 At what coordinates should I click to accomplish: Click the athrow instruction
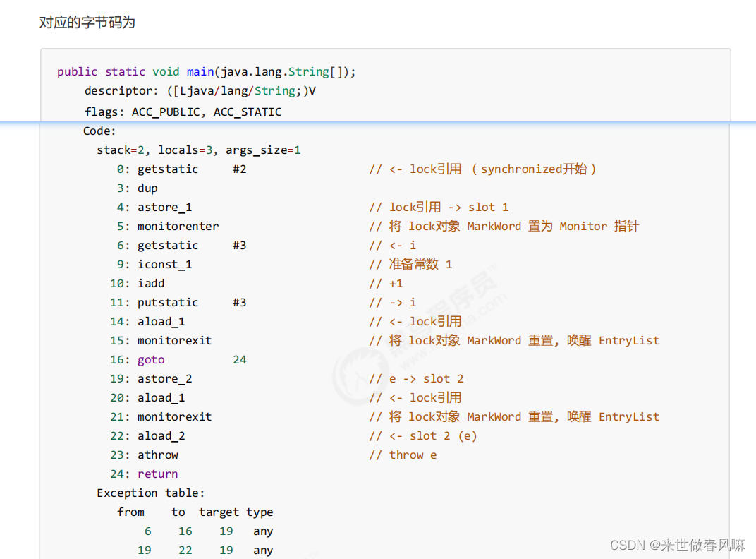tap(157, 455)
